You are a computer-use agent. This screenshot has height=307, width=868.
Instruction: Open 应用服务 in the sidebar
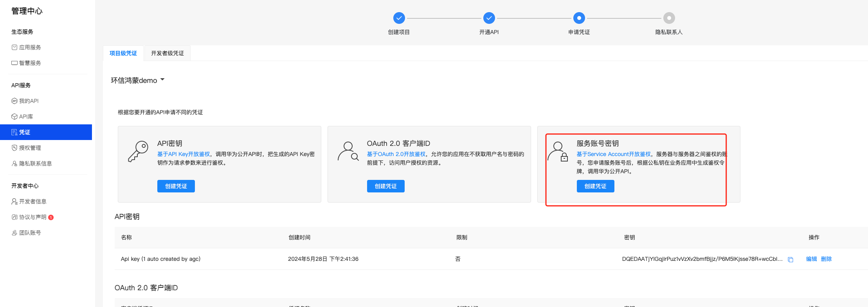30,47
